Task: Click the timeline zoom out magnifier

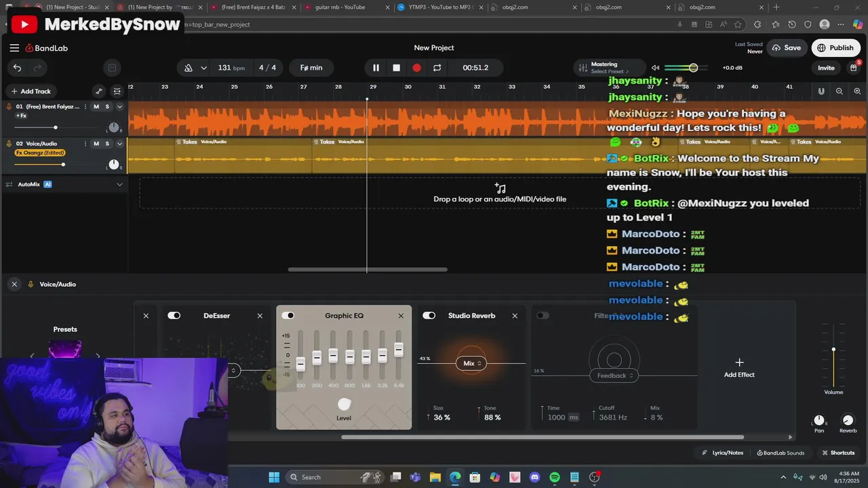Action: coord(840,91)
